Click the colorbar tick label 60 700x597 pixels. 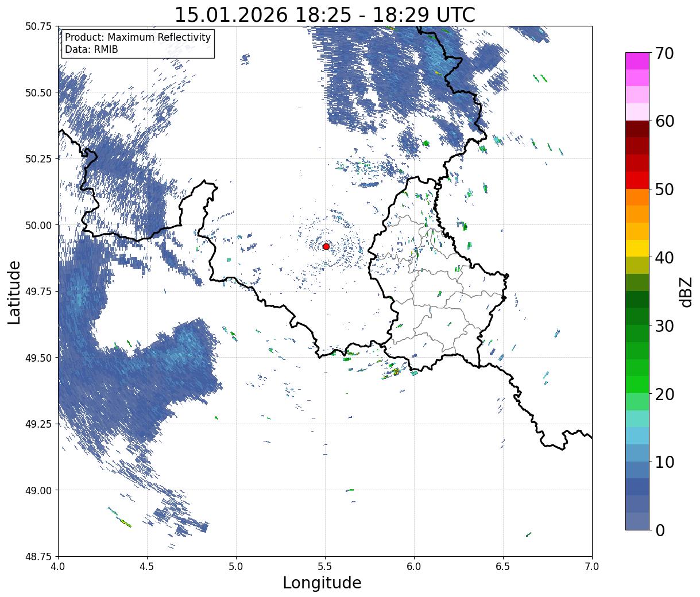click(x=664, y=121)
